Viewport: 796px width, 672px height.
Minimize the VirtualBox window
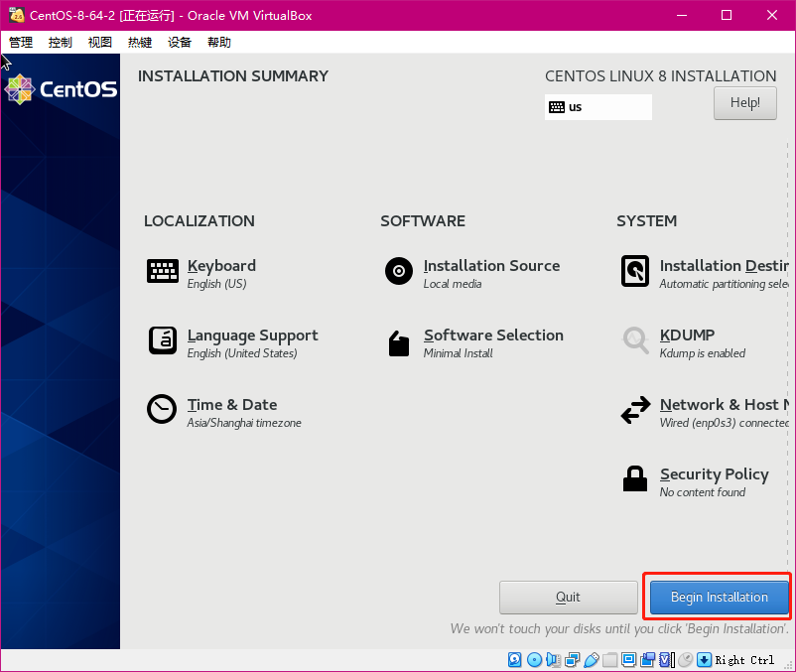pyautogui.click(x=682, y=15)
